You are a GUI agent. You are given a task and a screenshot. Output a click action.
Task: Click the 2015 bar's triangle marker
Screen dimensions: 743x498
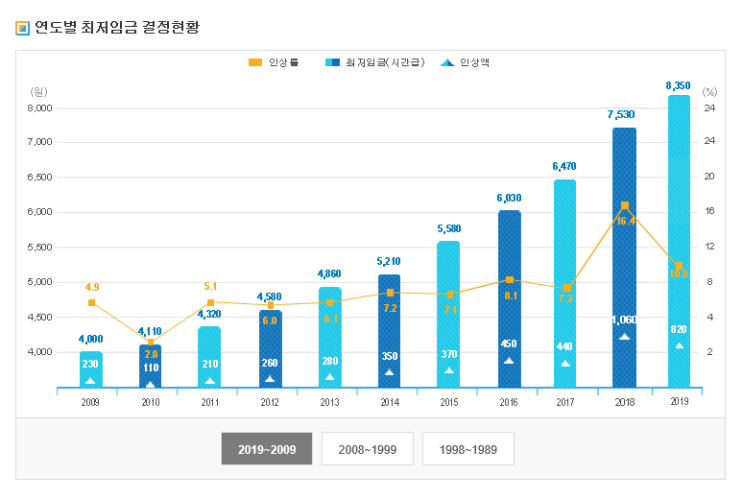pyautogui.click(x=449, y=370)
